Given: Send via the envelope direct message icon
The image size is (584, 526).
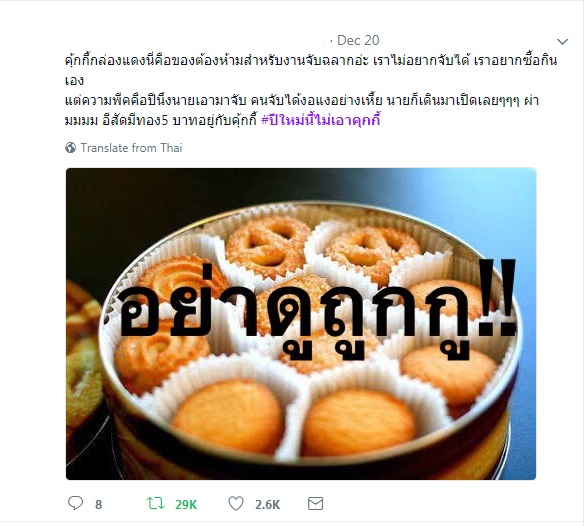Looking at the screenshot, I should point(315,504).
